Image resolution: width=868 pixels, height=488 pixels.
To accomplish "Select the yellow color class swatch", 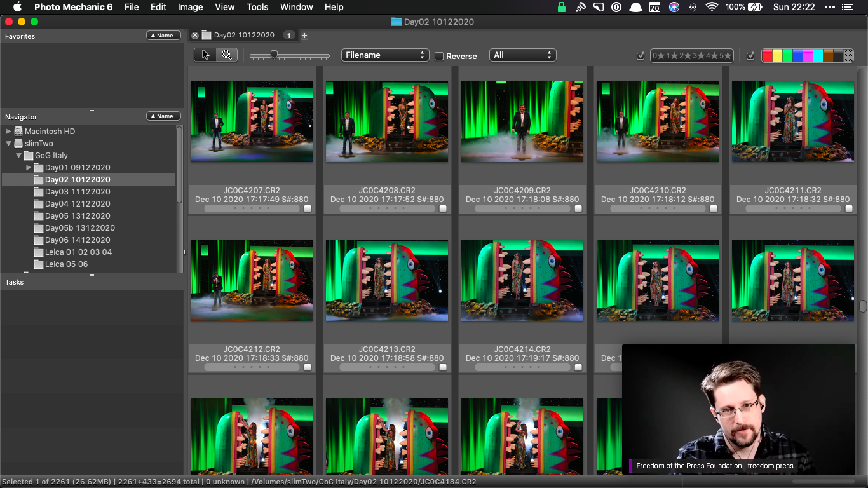I will click(777, 56).
